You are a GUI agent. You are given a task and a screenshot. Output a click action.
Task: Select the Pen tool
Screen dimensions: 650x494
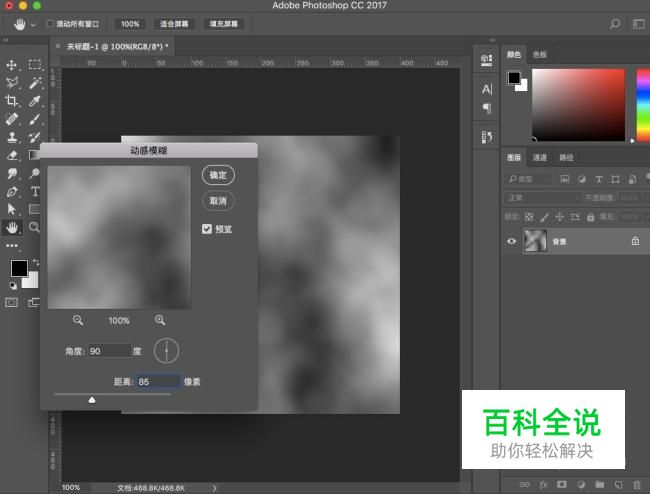12,192
